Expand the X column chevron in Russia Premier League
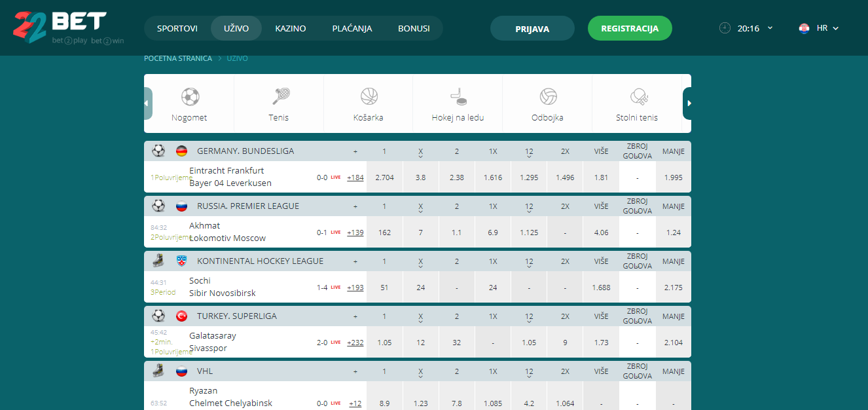 pos(421,213)
